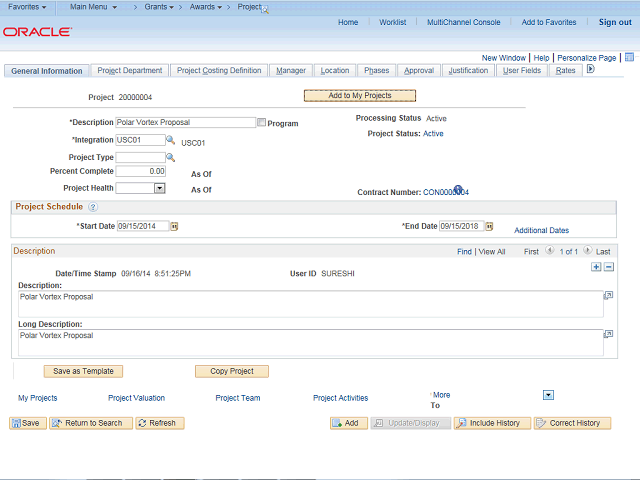Open the Additional Dates link
Screen dimensions: 640x480
click(541, 230)
